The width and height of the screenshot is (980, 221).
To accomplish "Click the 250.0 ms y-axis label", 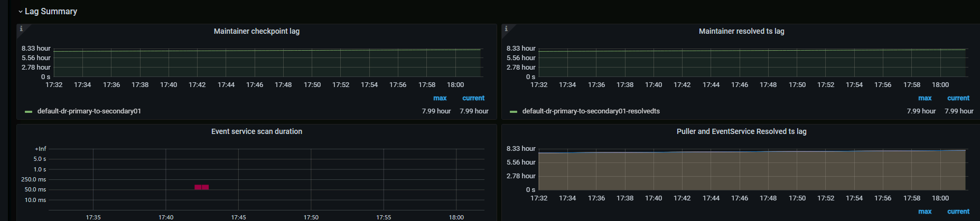I will 34,179.
